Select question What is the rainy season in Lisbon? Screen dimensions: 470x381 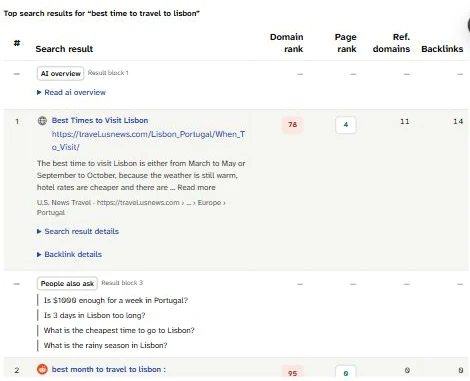[105, 345]
